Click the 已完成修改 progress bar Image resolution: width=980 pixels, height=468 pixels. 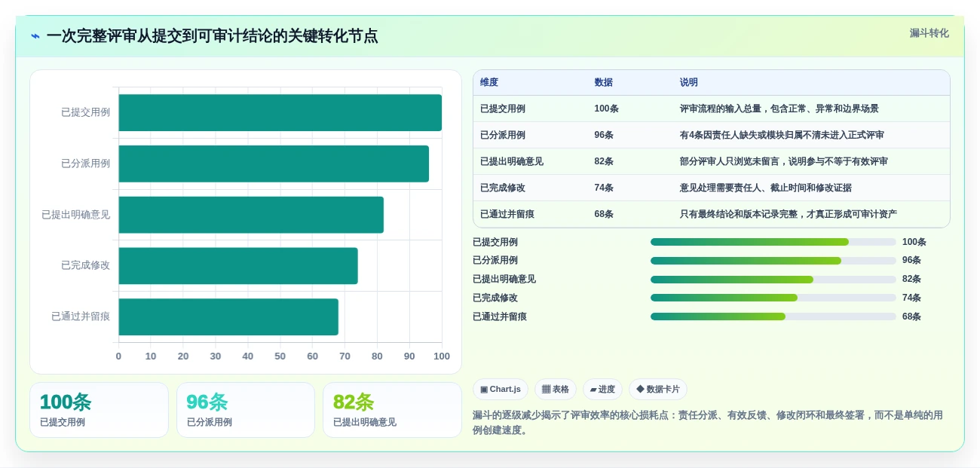click(773, 298)
